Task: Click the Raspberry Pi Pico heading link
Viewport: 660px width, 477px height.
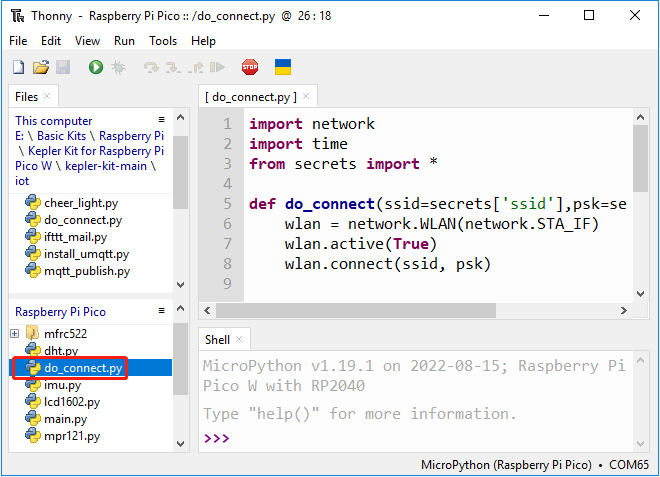Action: pyautogui.click(x=60, y=312)
